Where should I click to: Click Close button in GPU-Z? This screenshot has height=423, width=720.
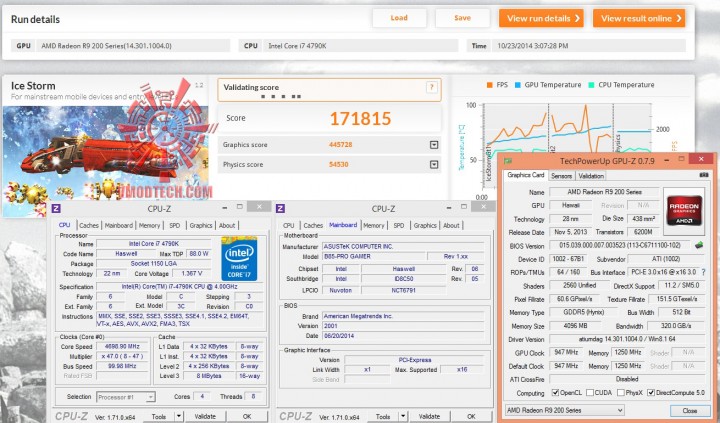click(x=689, y=410)
